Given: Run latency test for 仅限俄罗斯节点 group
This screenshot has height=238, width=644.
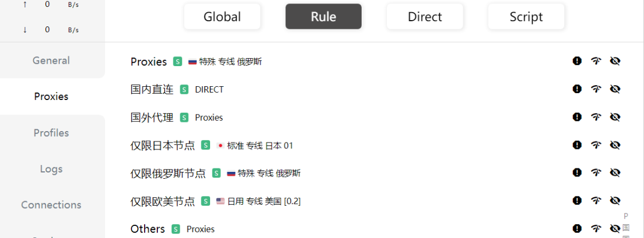Looking at the screenshot, I should point(596,172).
